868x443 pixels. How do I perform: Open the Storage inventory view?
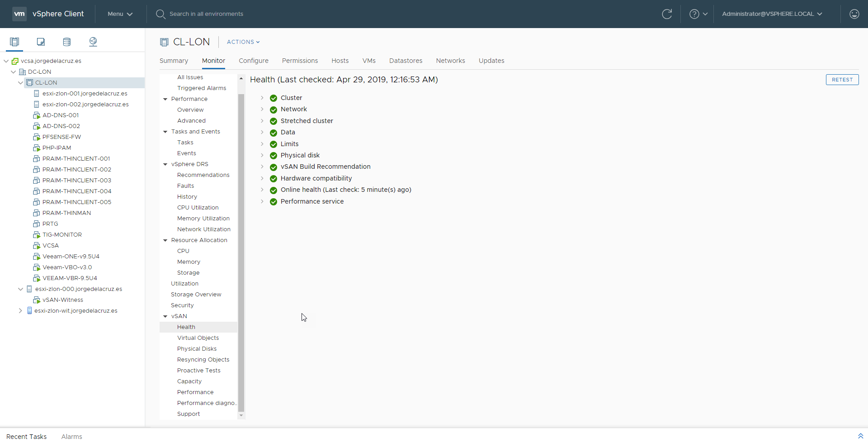tap(67, 42)
